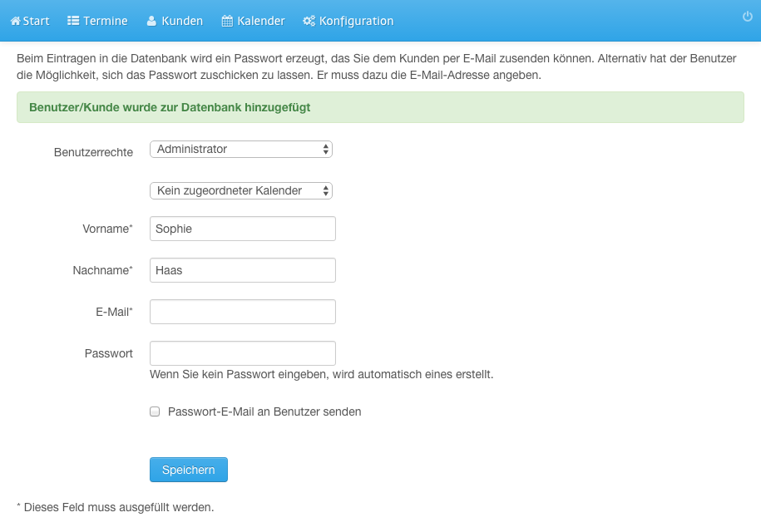This screenshot has width=761, height=532.
Task: Click the gears icon beside Konfiguration
Action: (309, 21)
